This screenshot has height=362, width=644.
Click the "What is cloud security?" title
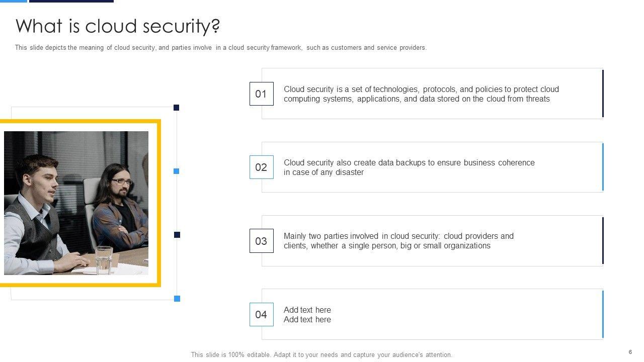pos(118,26)
